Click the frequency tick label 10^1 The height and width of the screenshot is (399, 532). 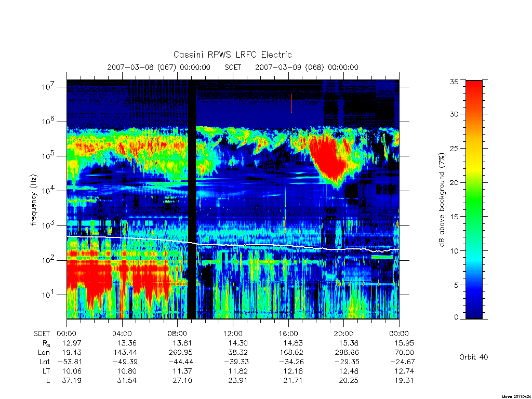47,295
